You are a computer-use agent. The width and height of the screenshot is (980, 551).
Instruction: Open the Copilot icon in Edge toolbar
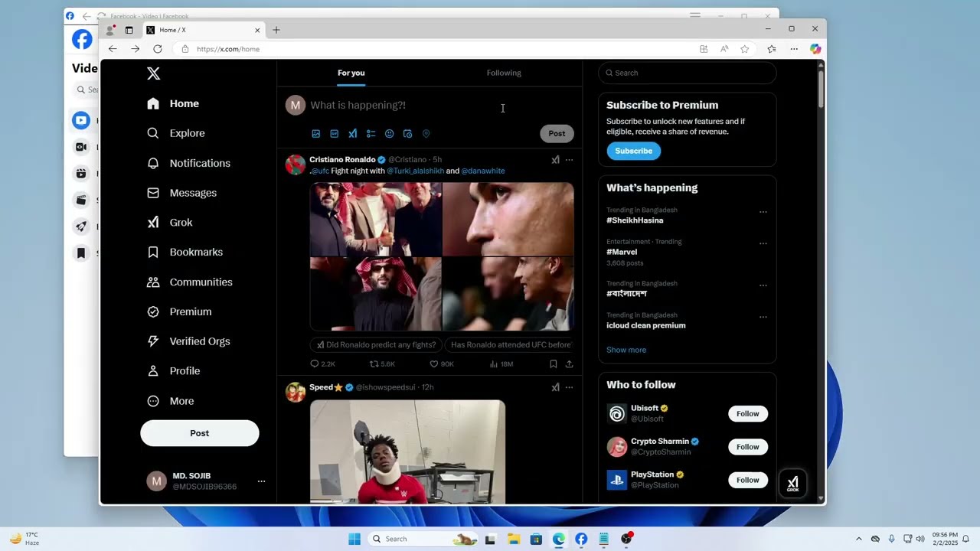click(815, 49)
